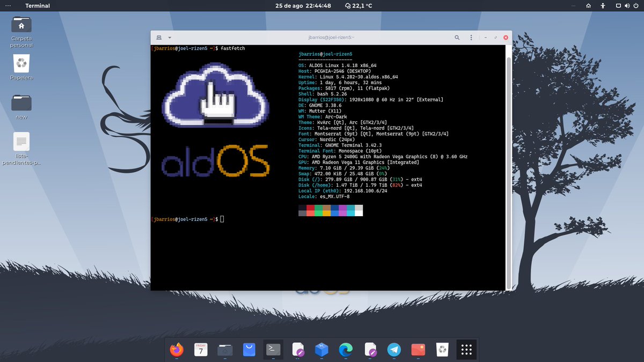This screenshot has height=362, width=644.
Task: Open the Activities dots in the top bar
Action: coord(8,5)
